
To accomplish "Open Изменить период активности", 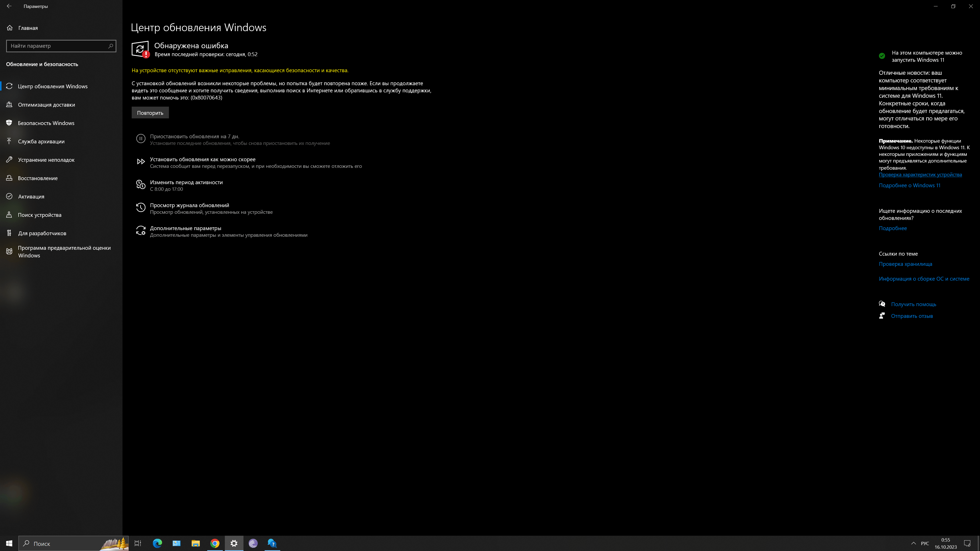I will tap(186, 182).
